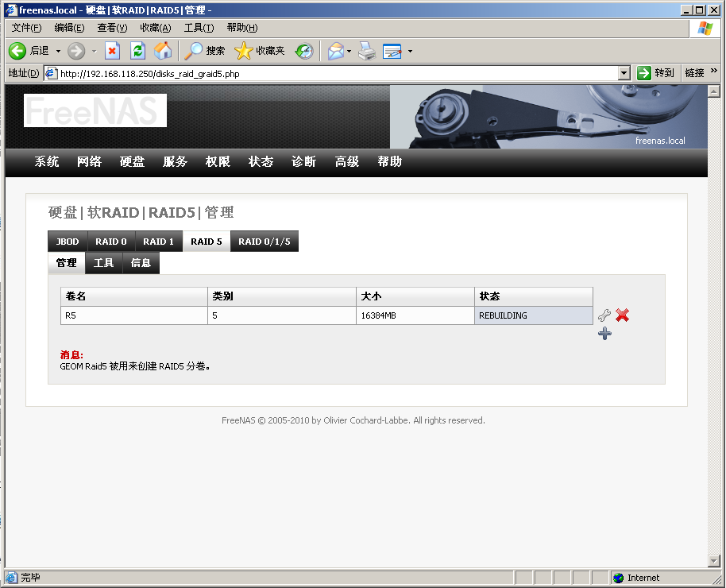This screenshot has width=726, height=588.
Task: Click the wrench edit icon for R5
Action: (x=604, y=315)
